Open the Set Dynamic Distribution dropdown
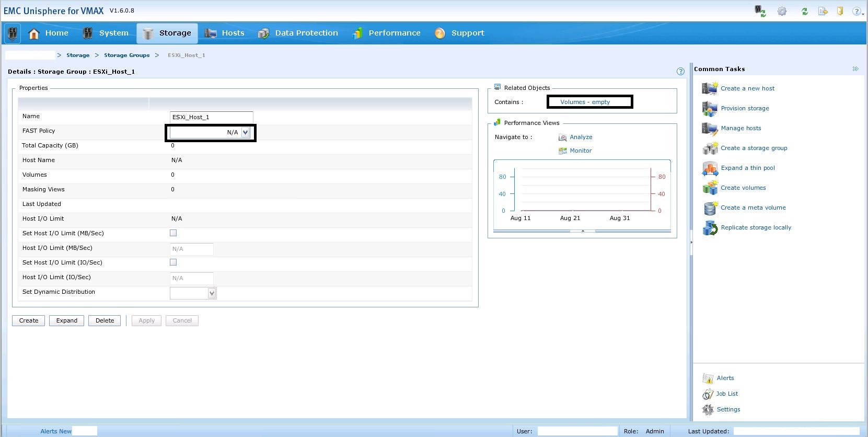 212,293
